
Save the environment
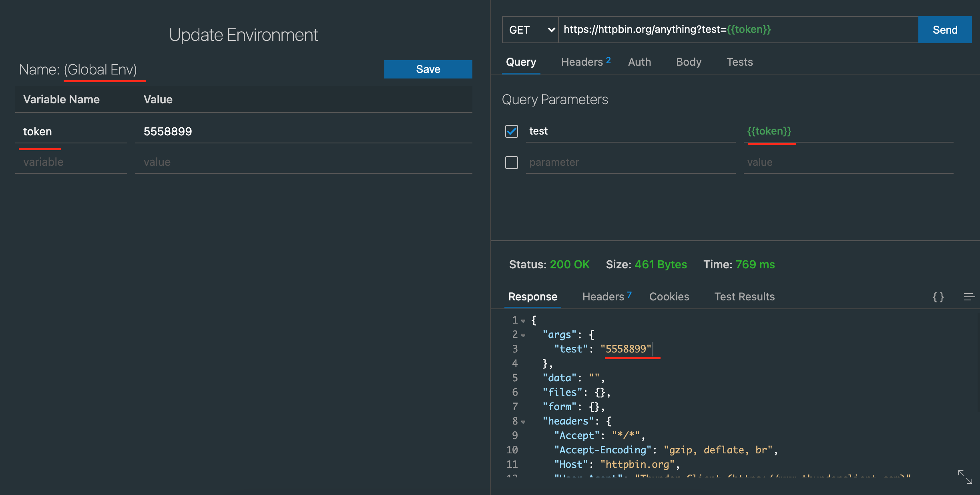click(x=428, y=69)
